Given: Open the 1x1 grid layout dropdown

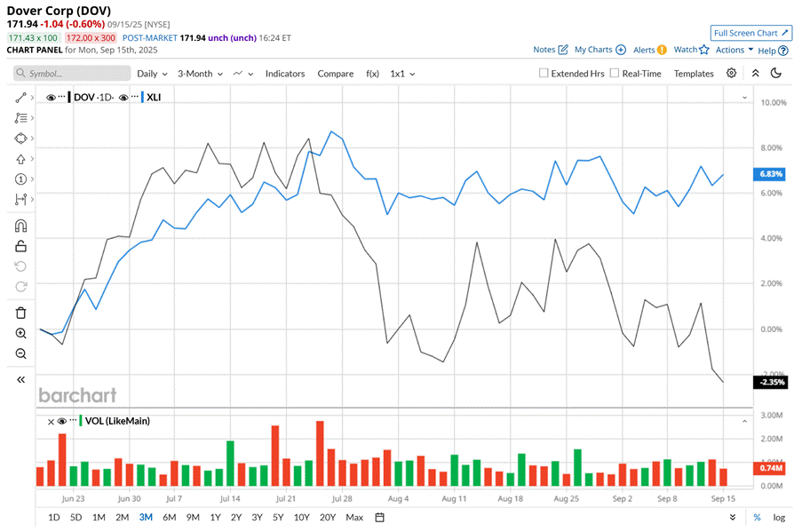Looking at the screenshot, I should tap(402, 74).
